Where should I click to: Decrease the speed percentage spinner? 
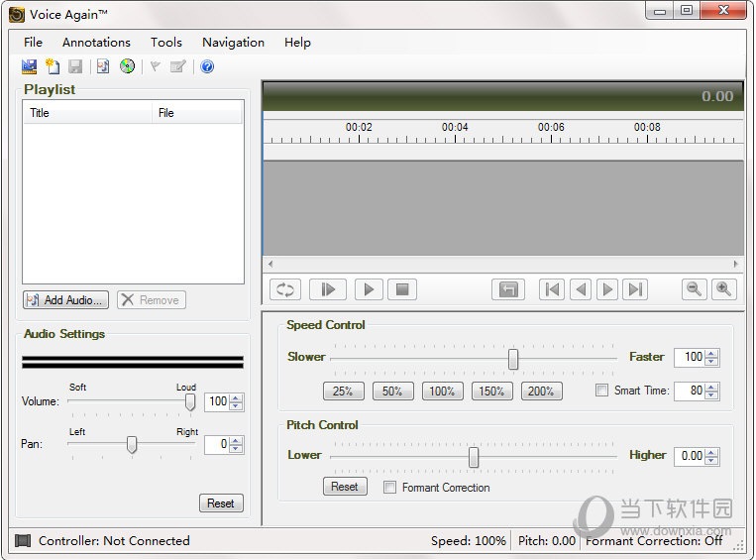711,362
